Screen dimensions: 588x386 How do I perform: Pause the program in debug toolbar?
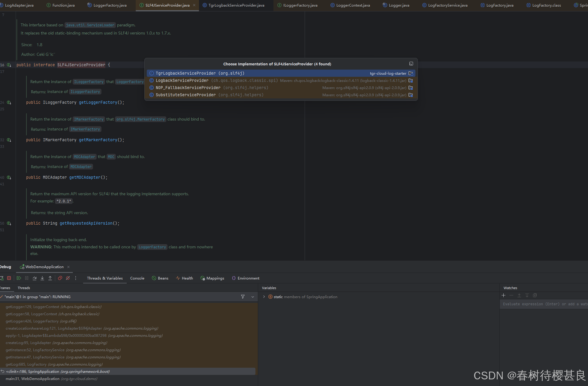pos(27,278)
